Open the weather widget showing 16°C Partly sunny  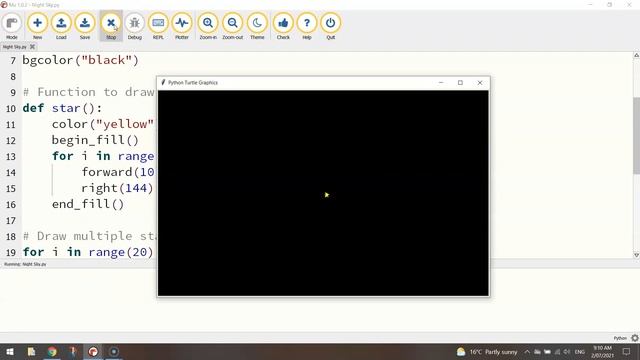click(x=487, y=351)
